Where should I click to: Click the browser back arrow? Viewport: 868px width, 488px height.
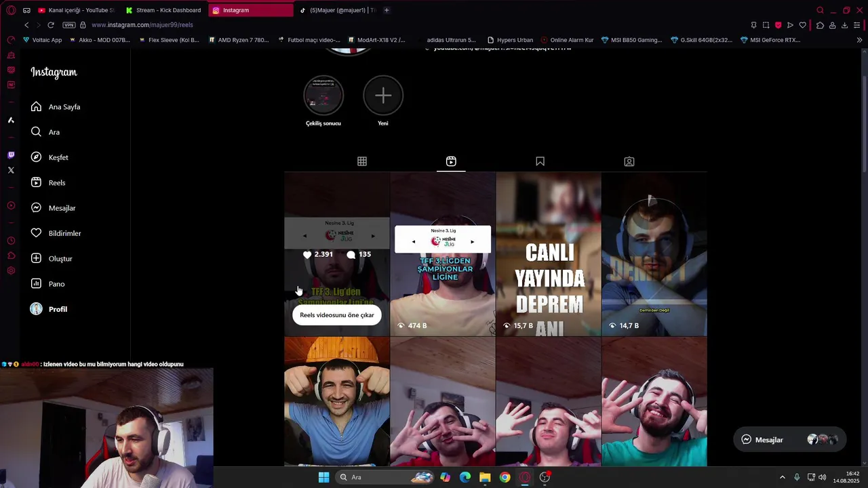coord(26,25)
